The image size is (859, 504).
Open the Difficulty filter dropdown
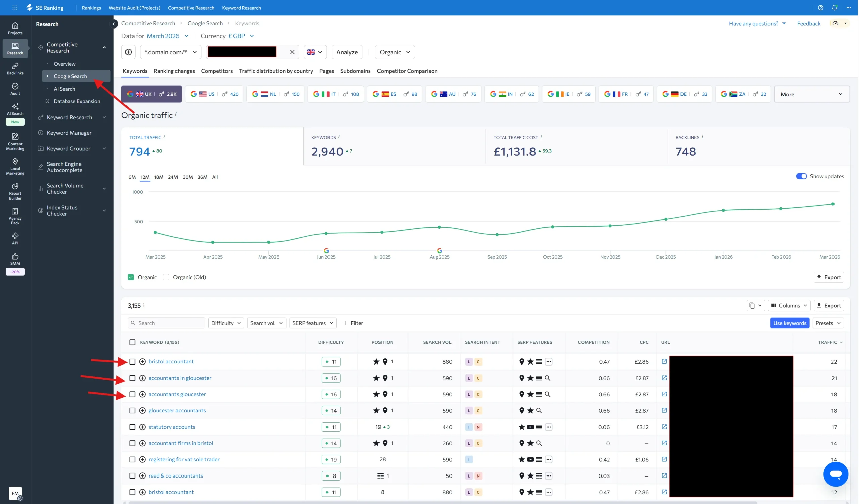point(226,323)
